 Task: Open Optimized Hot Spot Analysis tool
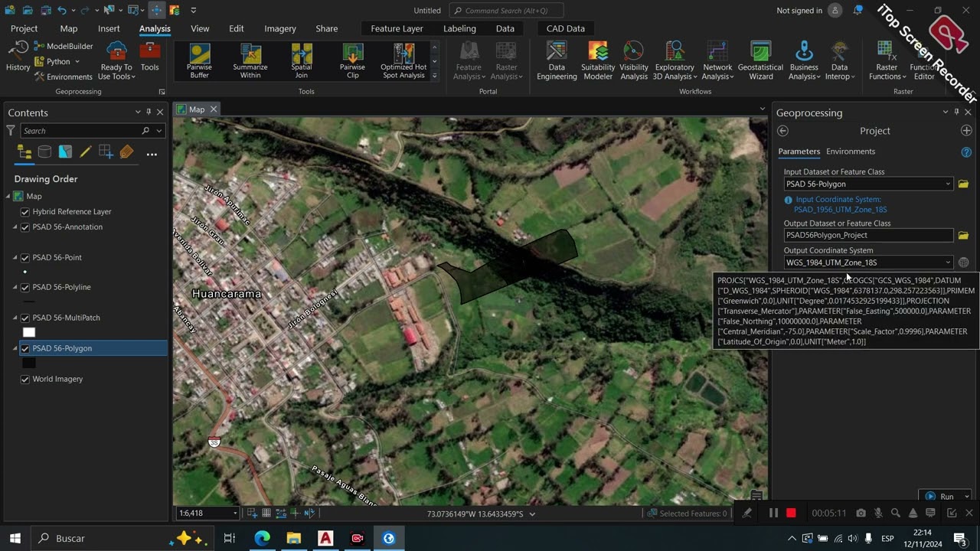(403, 60)
